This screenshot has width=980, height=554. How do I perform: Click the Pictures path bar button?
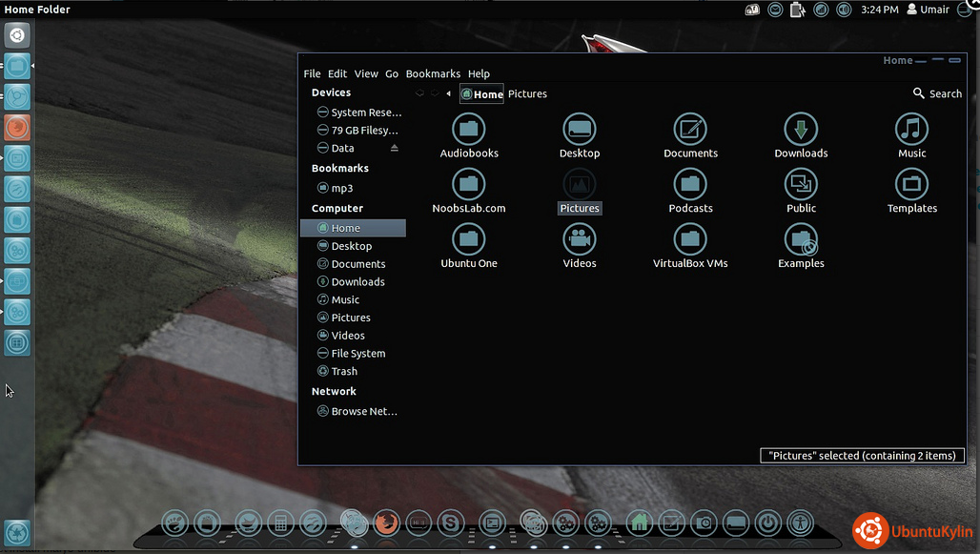point(527,93)
